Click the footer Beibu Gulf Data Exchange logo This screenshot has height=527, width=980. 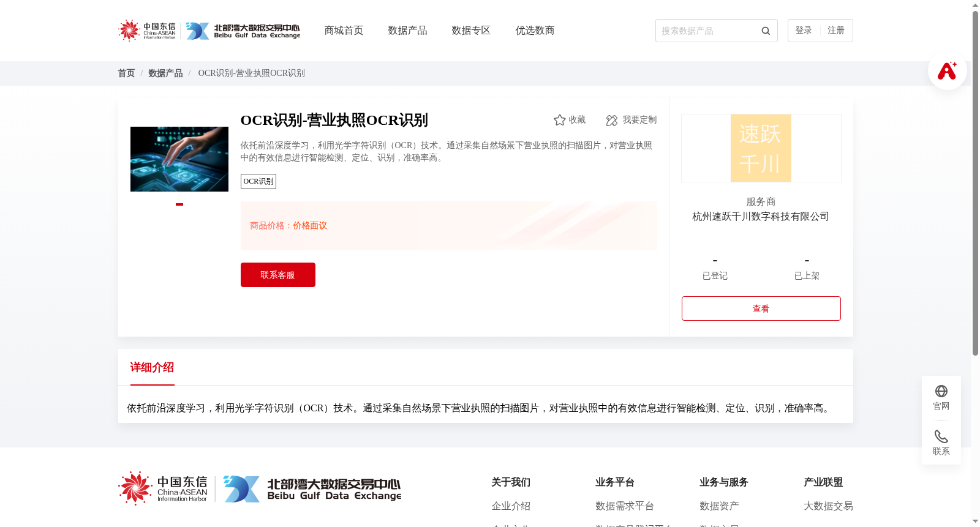tap(312, 489)
